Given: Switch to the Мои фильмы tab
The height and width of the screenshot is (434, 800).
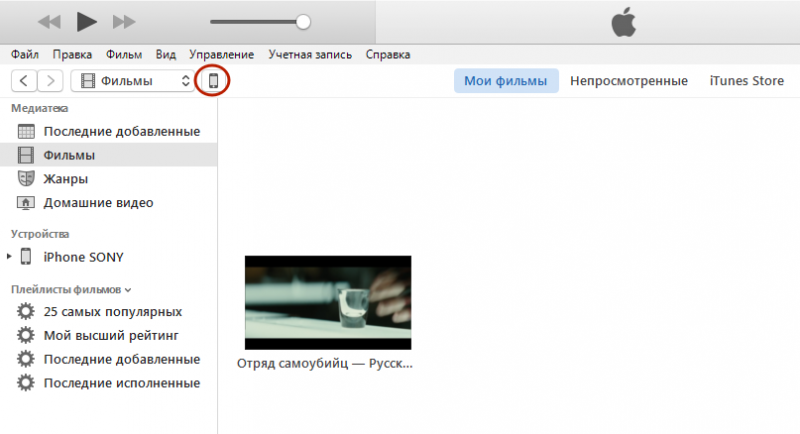Looking at the screenshot, I should click(506, 81).
